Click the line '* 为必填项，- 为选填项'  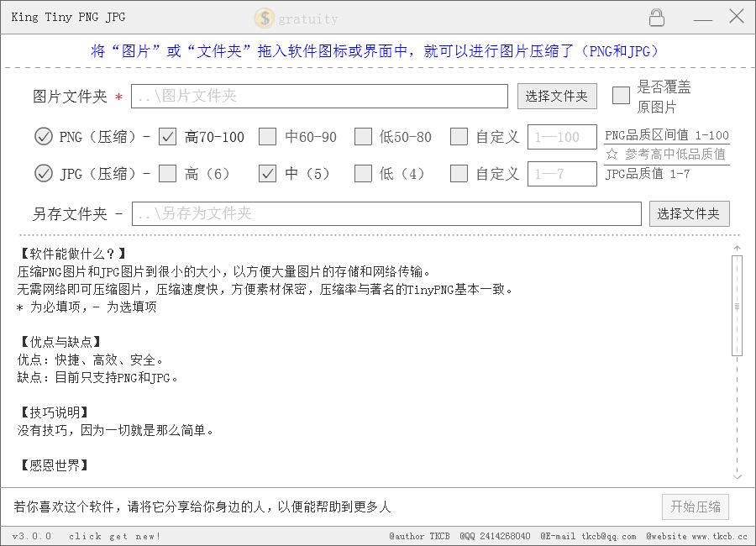point(87,307)
